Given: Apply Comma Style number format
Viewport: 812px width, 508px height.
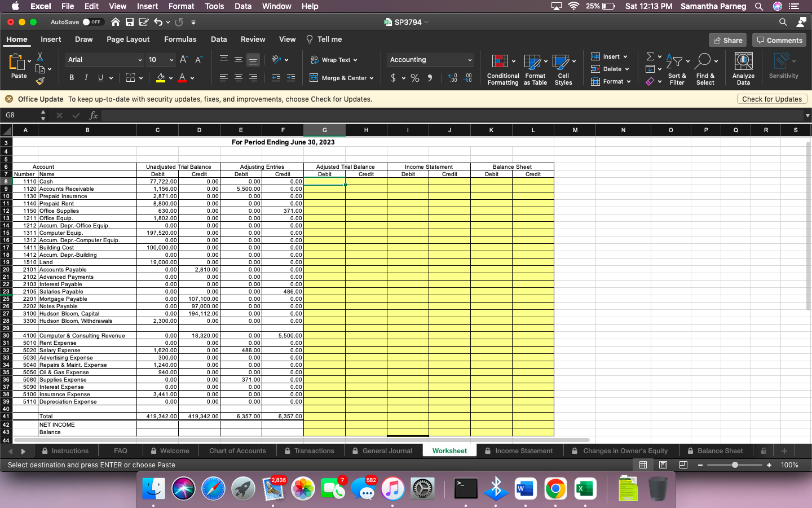Looking at the screenshot, I should 430,78.
